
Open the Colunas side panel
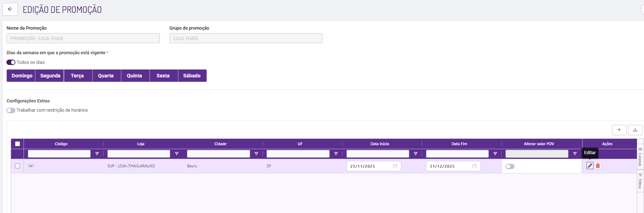640,157
